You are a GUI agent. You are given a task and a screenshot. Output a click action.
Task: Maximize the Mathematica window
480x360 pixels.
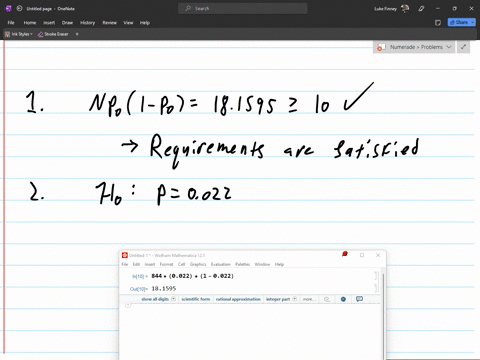362,255
